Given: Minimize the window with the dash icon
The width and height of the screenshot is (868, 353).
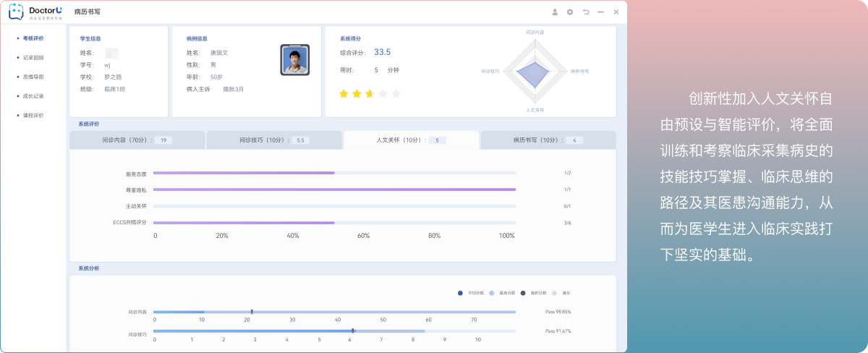Looking at the screenshot, I should click(x=600, y=12).
